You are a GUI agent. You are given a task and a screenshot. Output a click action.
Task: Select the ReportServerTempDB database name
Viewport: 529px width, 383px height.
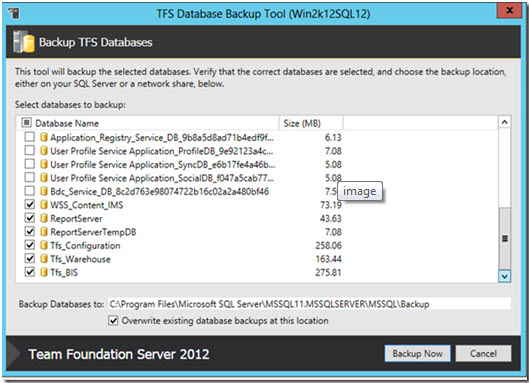pyautogui.click(x=93, y=232)
